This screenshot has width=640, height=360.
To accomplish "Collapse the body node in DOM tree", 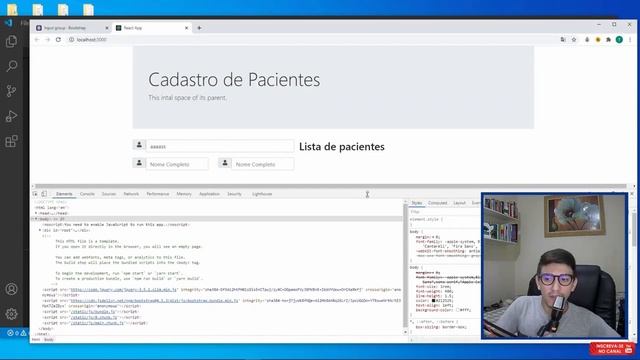I will click(x=36, y=219).
